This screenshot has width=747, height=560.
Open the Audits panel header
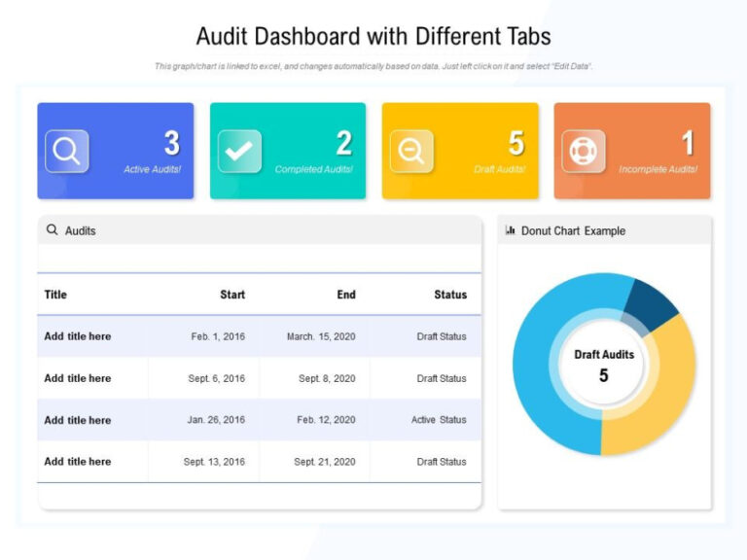tap(260, 230)
